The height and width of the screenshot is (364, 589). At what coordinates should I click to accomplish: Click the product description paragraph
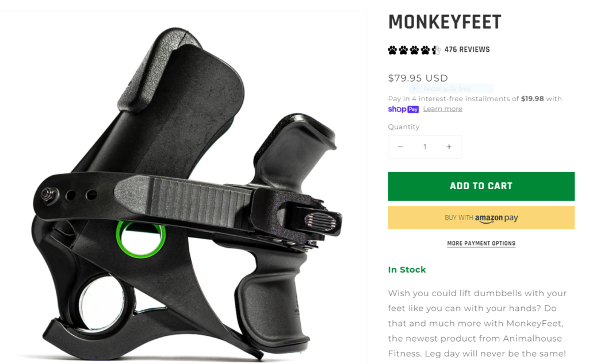pos(477,323)
